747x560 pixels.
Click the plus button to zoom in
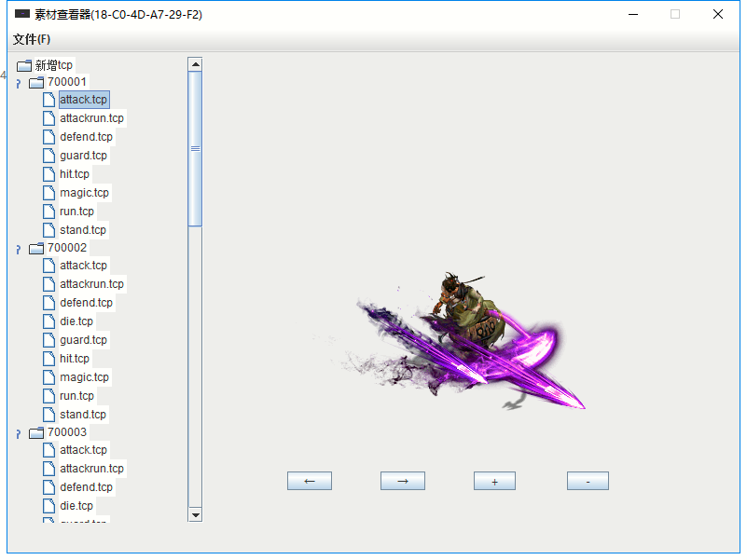494,481
